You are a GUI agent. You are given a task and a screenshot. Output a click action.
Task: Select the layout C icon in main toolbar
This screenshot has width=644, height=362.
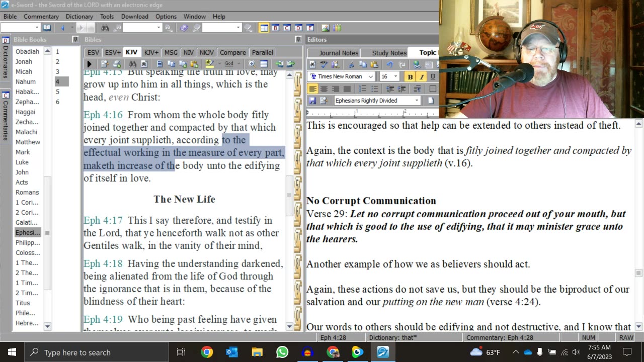(287, 28)
